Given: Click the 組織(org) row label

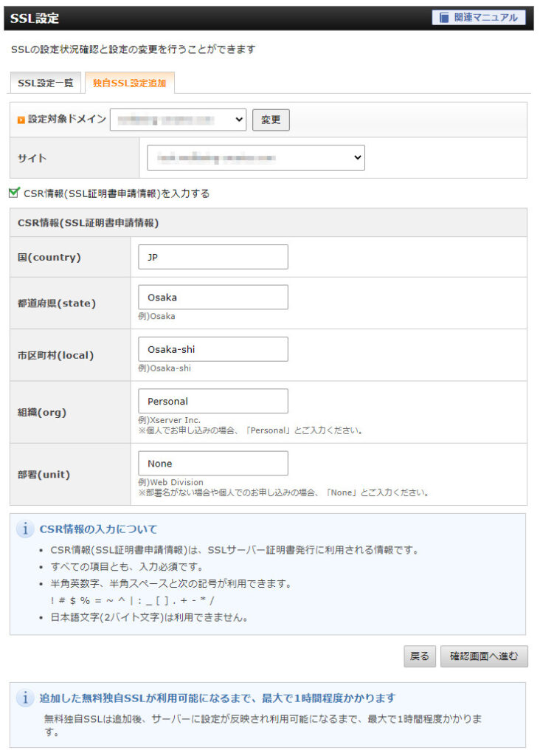Looking at the screenshot, I should (x=42, y=412).
